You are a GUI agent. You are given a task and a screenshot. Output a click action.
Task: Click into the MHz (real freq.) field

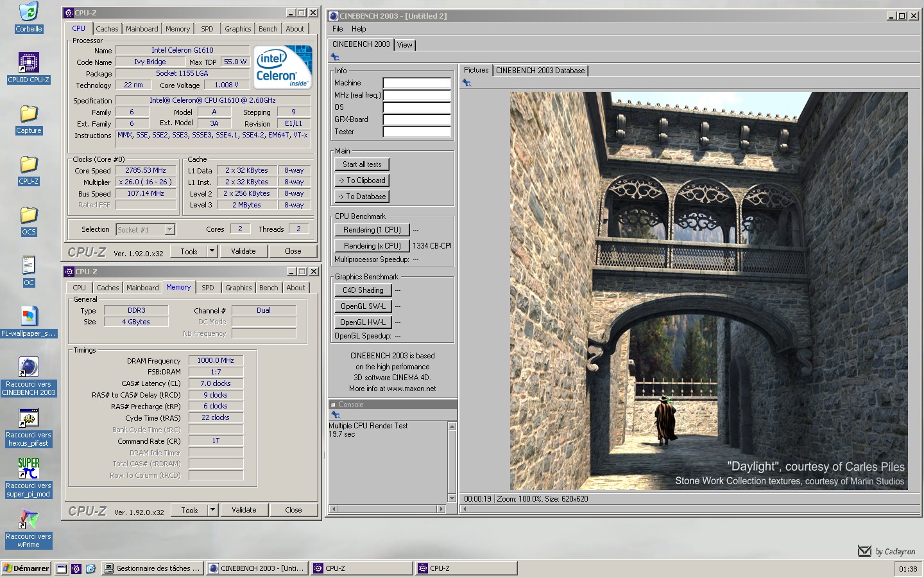tap(417, 95)
